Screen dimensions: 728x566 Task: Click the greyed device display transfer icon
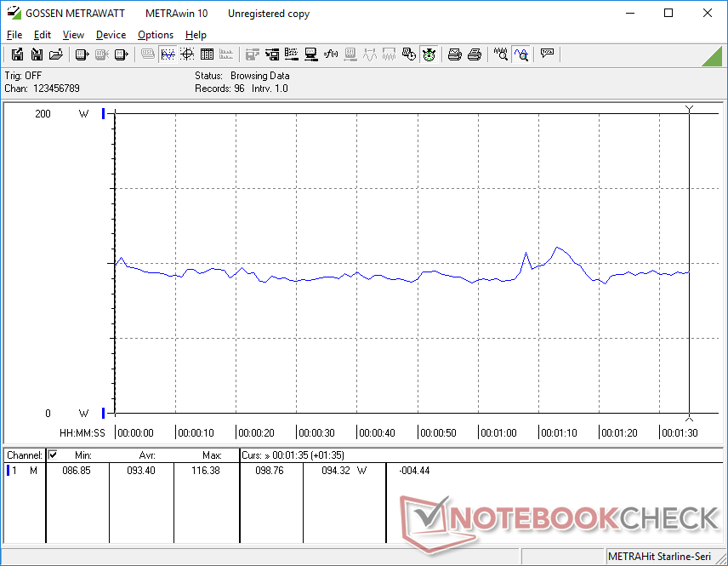point(350,54)
